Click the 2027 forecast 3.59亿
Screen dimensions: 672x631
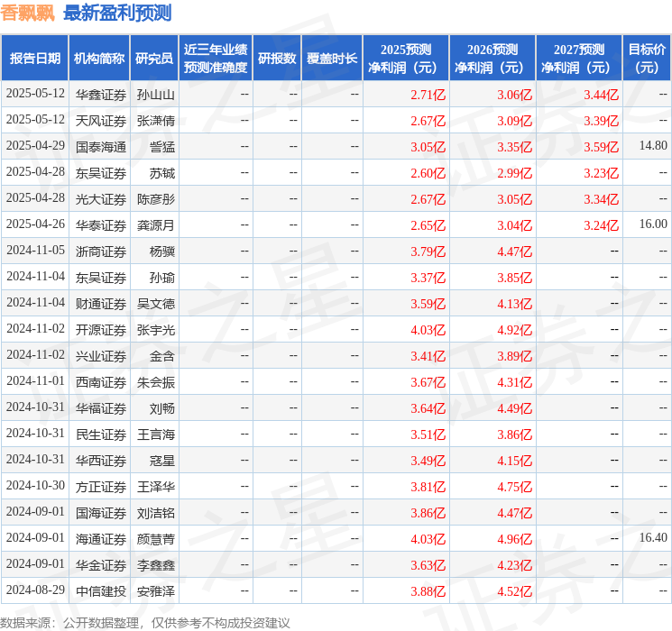coord(601,147)
